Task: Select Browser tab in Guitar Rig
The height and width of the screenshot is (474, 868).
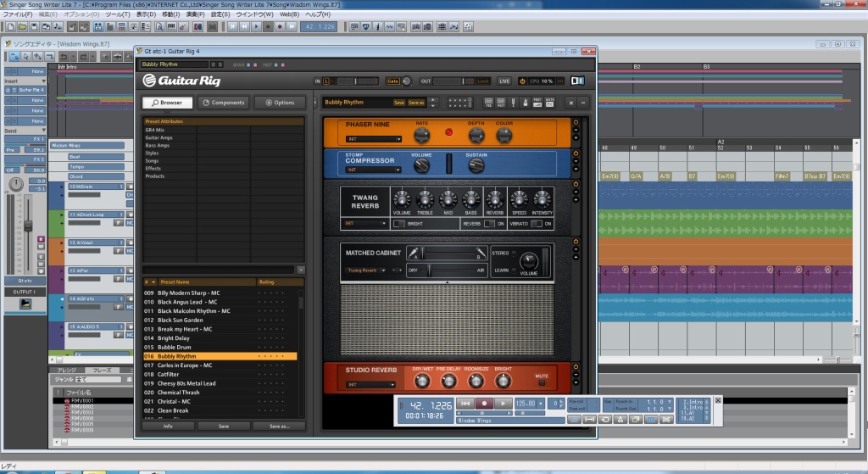Action: point(167,103)
